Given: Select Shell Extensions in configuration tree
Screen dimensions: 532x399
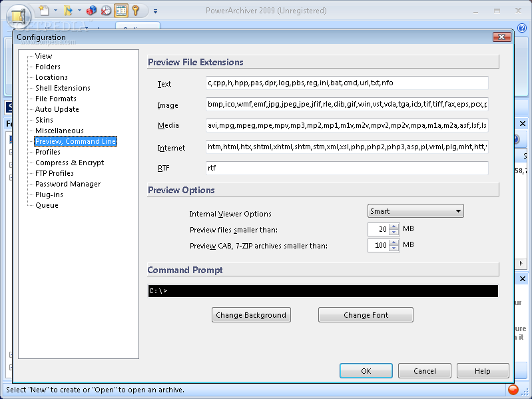Looking at the screenshot, I should pyautogui.click(x=63, y=88).
